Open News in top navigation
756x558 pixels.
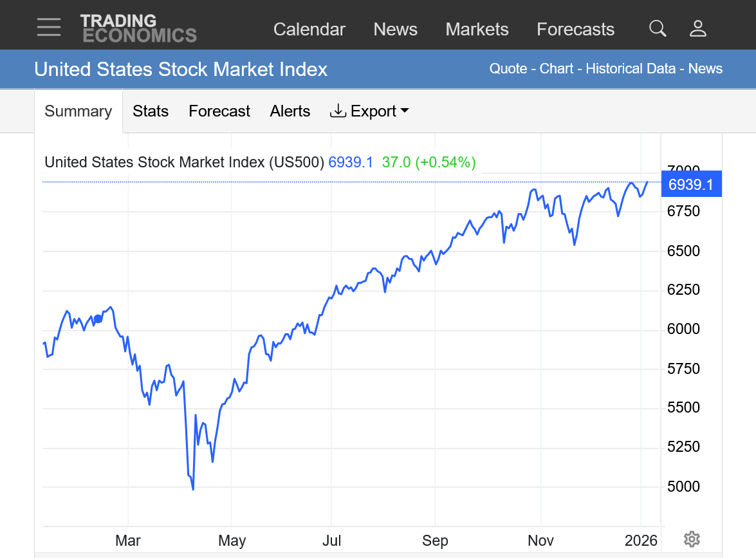(396, 30)
